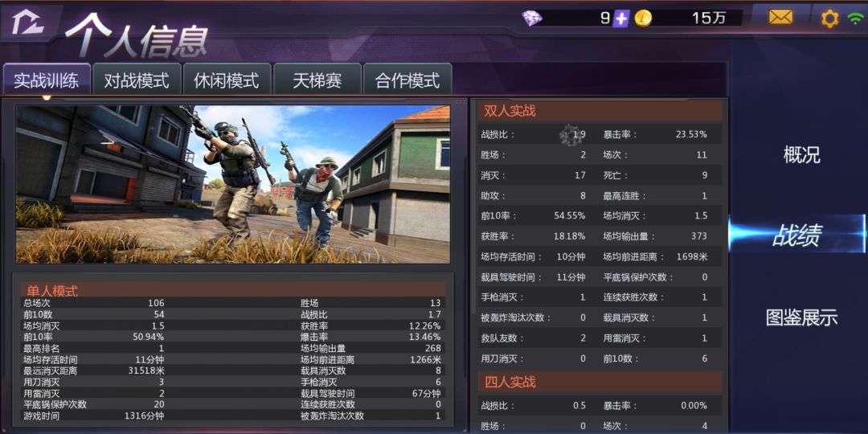Add diamonds with the plus button
This screenshot has width=868, height=434.
pos(621,18)
